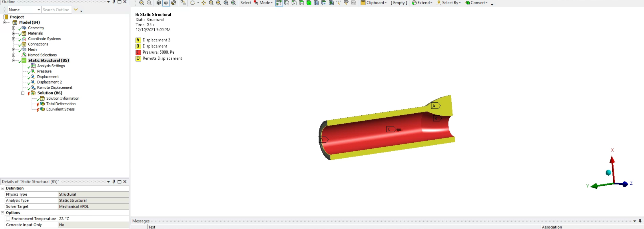The image size is (644, 229).
Task: Collapse the Definition section in Details
Action: (x=3, y=188)
